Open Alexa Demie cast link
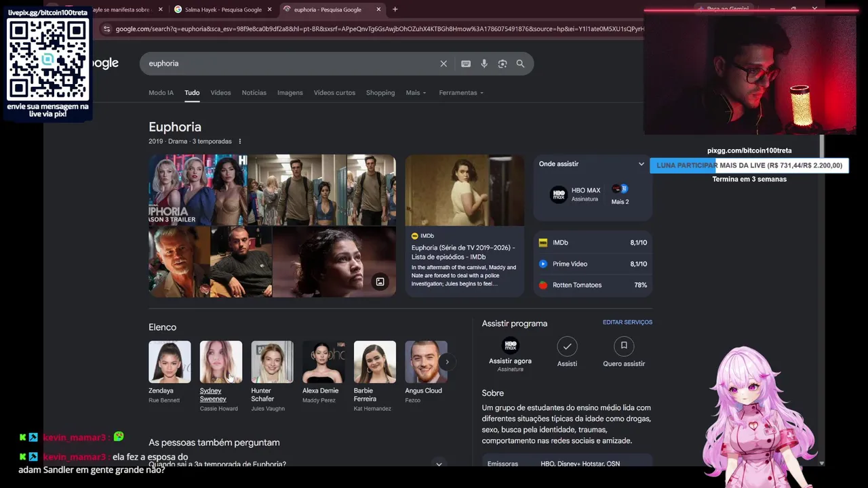This screenshot has height=488, width=868. click(320, 391)
